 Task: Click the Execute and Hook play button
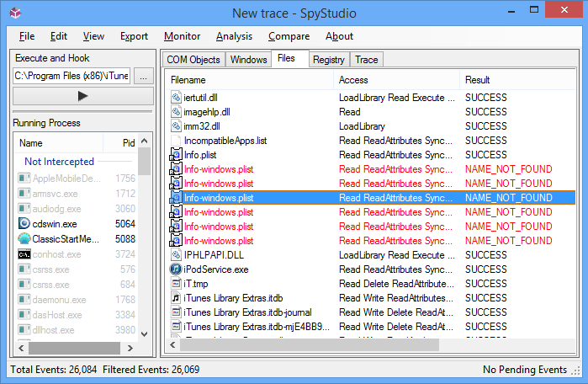pos(83,96)
